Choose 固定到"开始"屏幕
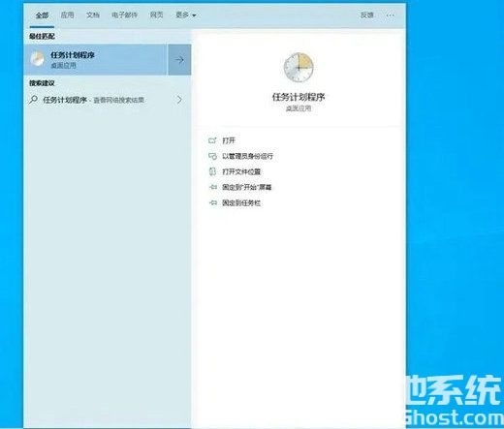 click(247, 187)
